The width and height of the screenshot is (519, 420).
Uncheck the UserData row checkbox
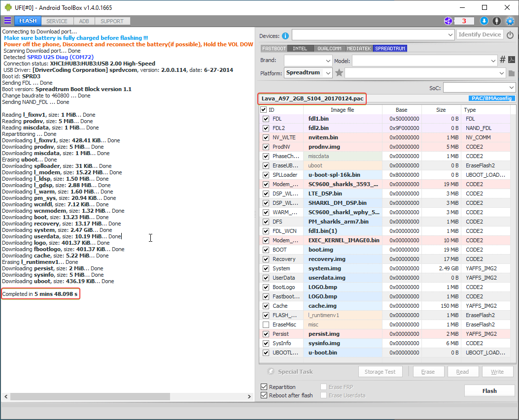pyautogui.click(x=266, y=278)
